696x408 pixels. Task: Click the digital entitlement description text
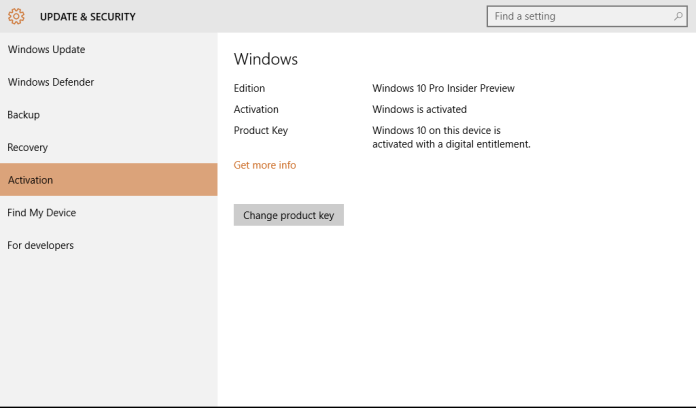coord(451,137)
